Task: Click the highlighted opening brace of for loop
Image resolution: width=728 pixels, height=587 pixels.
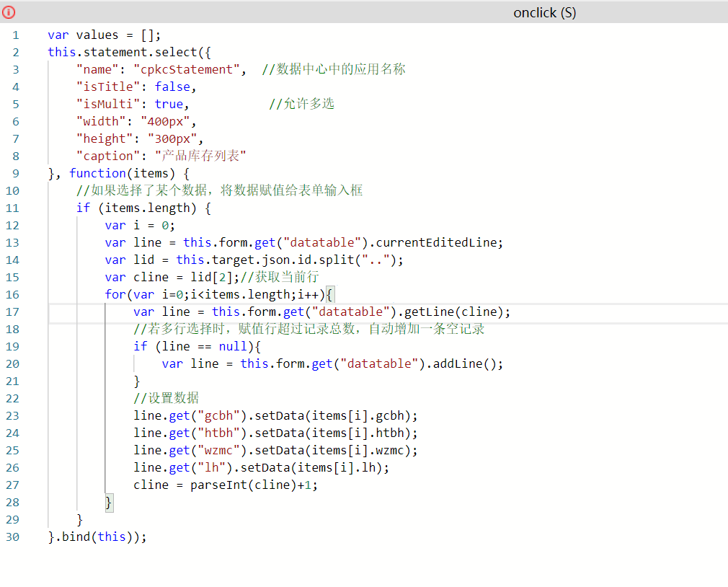Action: pyautogui.click(x=329, y=295)
